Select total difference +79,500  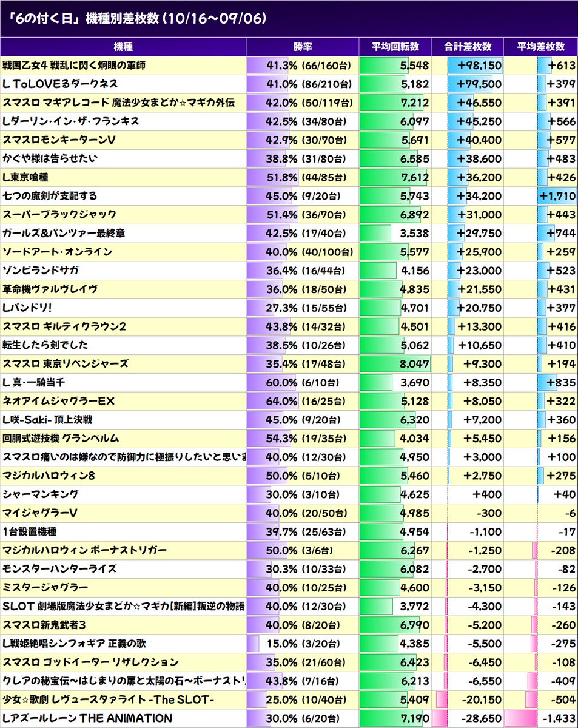click(x=479, y=84)
